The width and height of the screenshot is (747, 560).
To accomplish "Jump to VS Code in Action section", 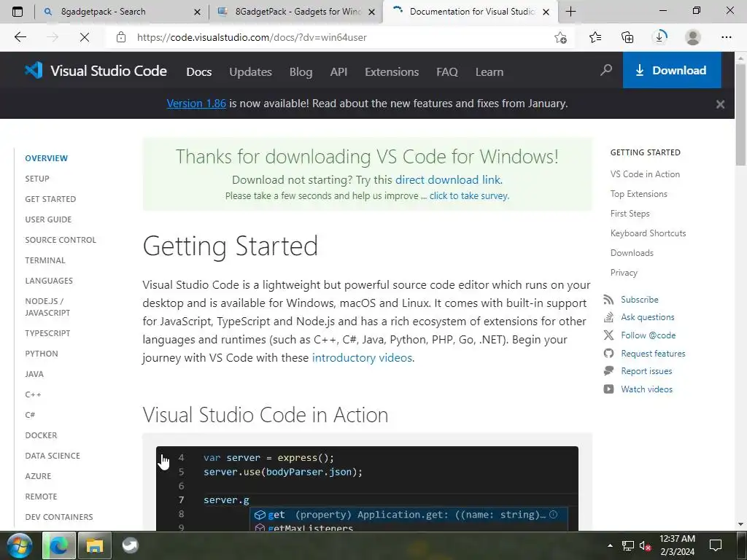I will [x=645, y=174].
